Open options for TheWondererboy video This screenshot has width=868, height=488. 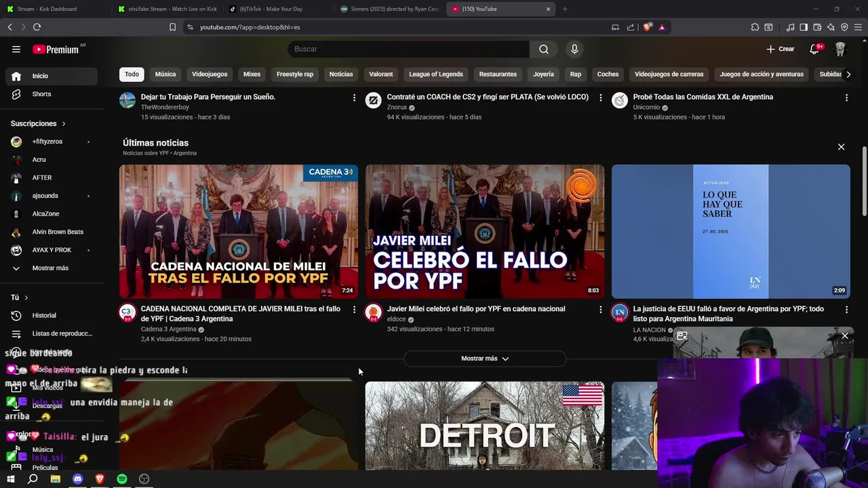point(354,98)
